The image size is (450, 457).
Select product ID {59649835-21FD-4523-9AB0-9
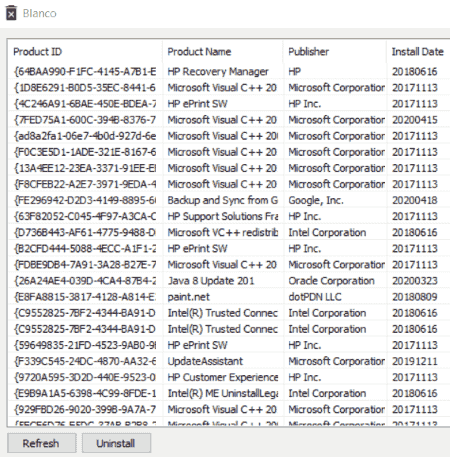coord(85,345)
